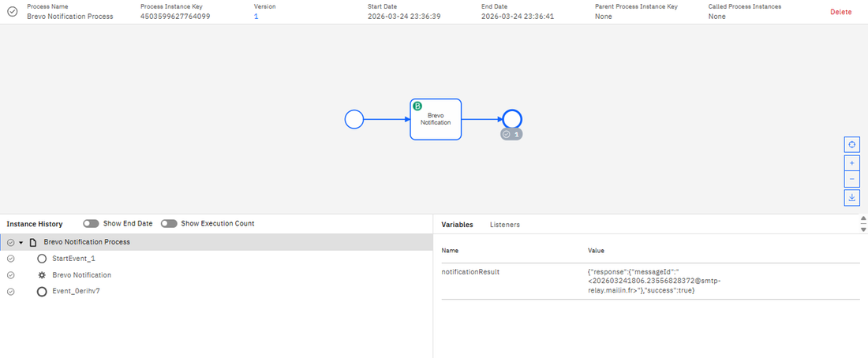Click the Name column header

pyautogui.click(x=450, y=251)
